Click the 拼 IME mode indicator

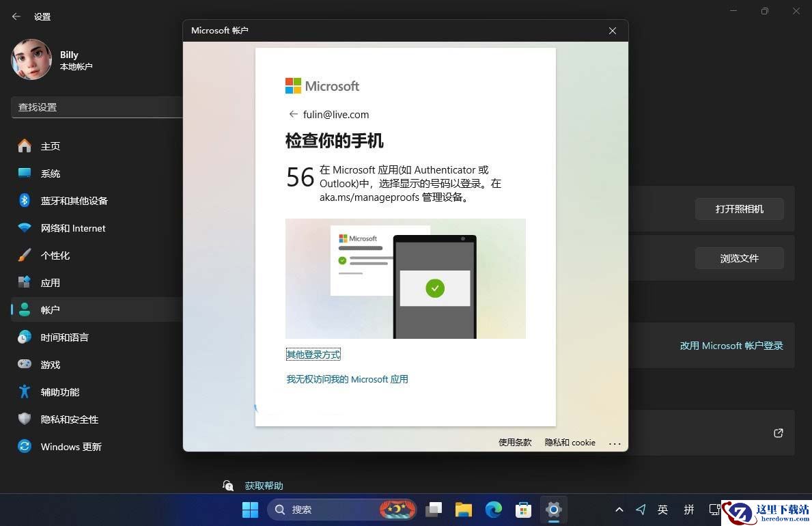[689, 510]
